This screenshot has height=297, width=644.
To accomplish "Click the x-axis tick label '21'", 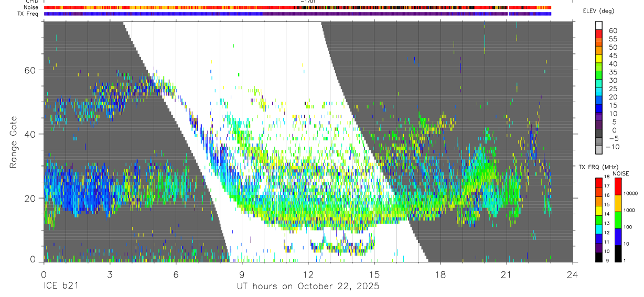I will tap(507, 274).
